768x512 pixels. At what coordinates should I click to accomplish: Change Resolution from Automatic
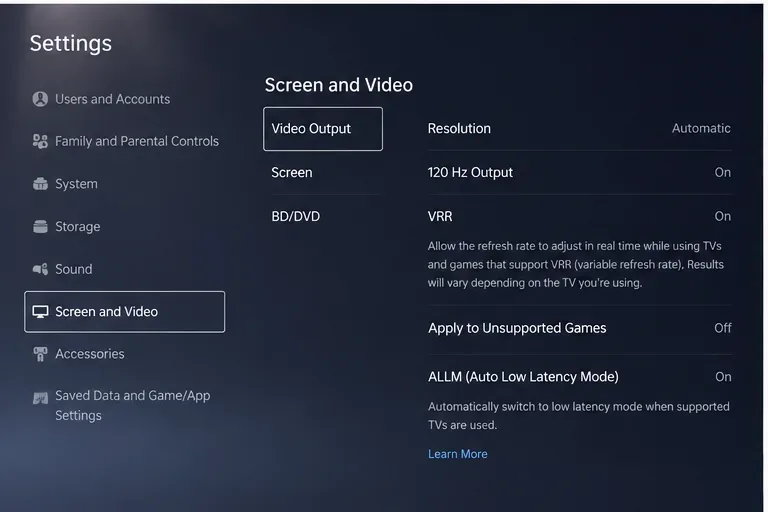pos(701,128)
